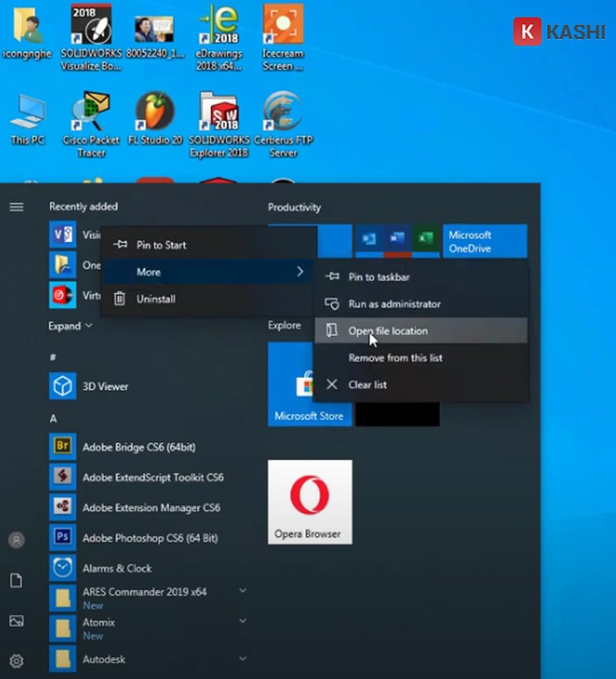The image size is (616, 679).
Task: Open Documents from Start sidebar
Action: (17, 580)
